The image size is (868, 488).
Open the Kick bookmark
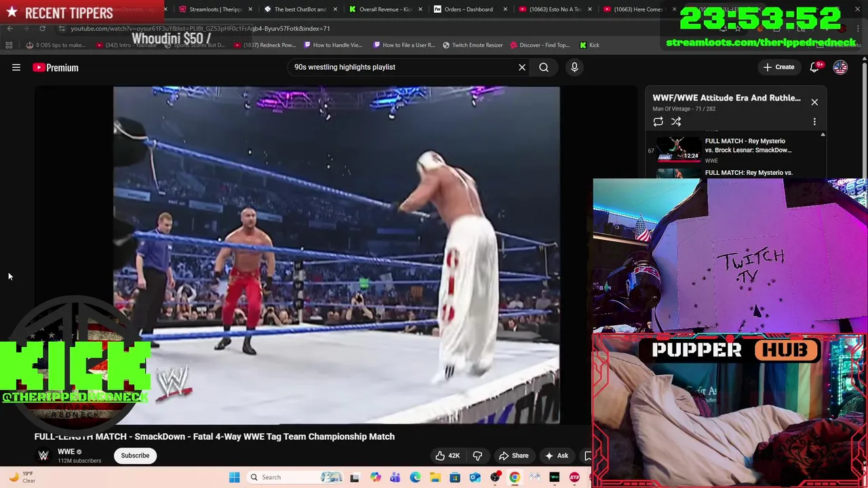point(589,45)
